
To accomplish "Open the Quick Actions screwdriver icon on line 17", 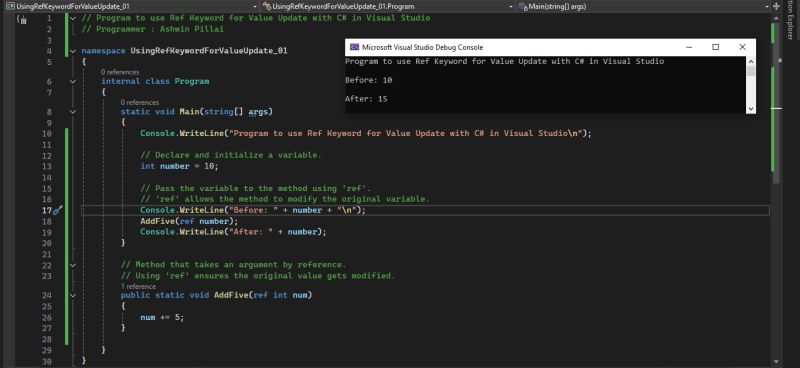I will pos(58,210).
